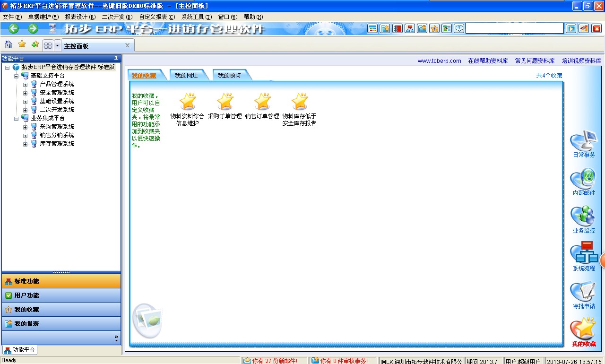Click the www.toberp.com link
The width and height of the screenshot is (605, 364).
tap(439, 61)
